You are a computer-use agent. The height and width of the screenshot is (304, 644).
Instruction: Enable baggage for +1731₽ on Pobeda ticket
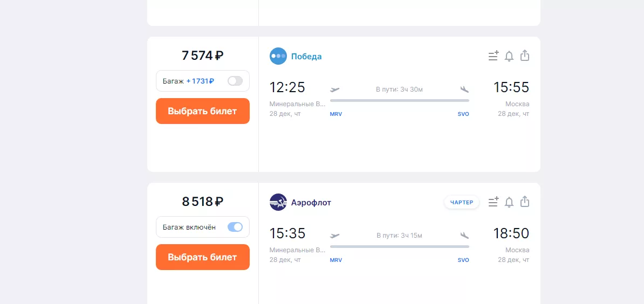(x=235, y=81)
